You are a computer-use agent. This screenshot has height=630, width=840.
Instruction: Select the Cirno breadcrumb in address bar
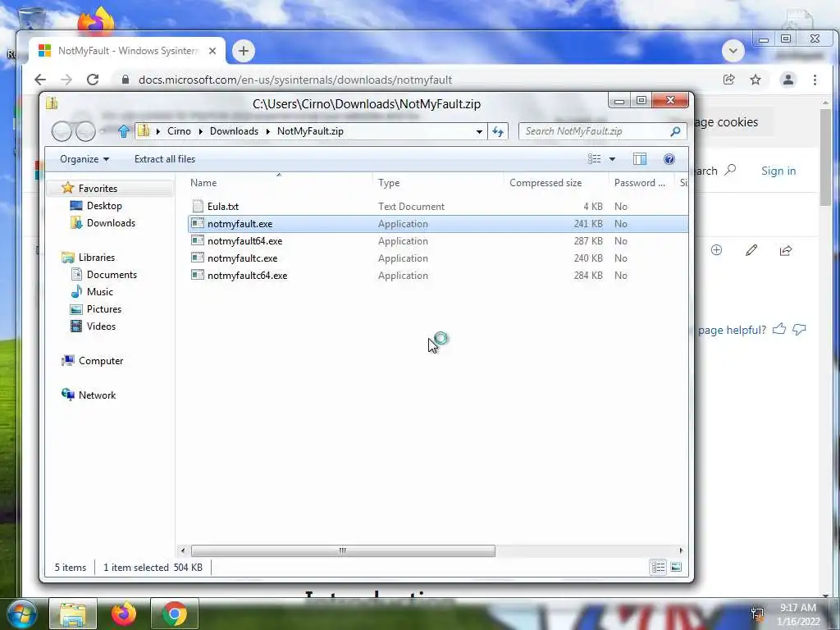coord(179,131)
